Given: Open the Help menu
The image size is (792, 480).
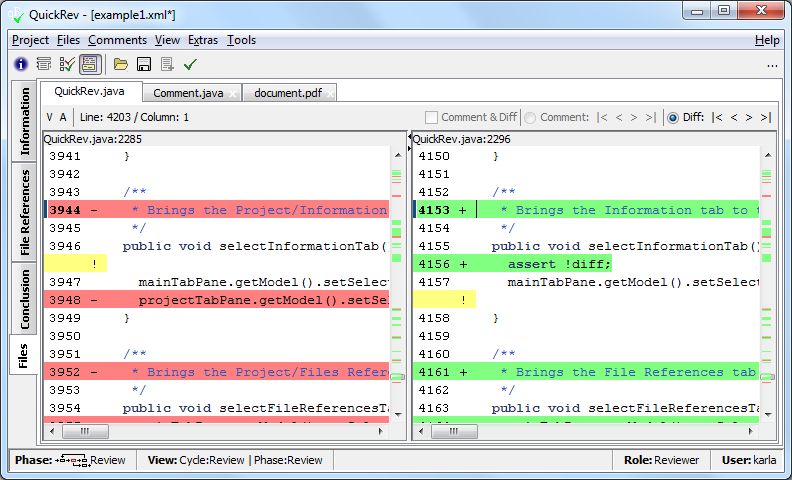Looking at the screenshot, I should pyautogui.click(x=767, y=40).
